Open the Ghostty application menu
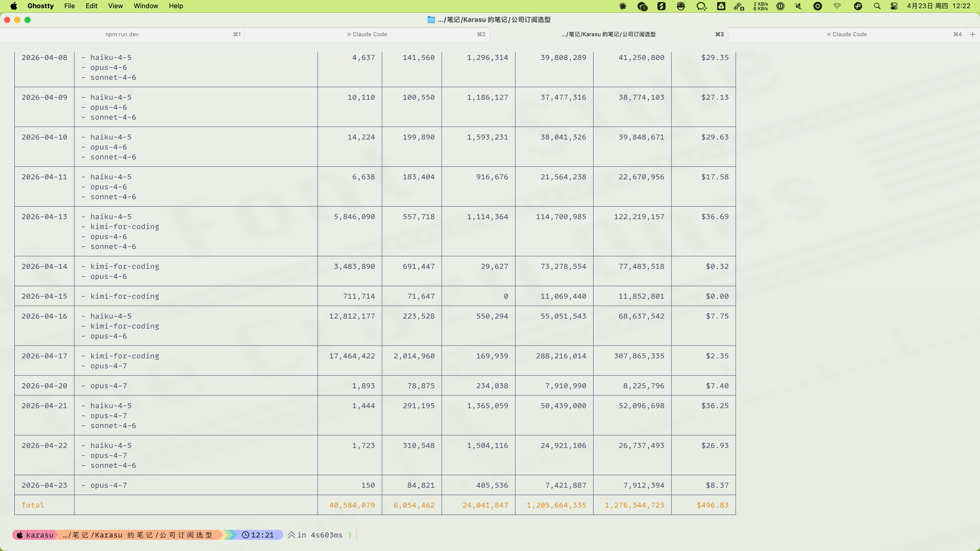The width and height of the screenshot is (980, 551). click(40, 6)
